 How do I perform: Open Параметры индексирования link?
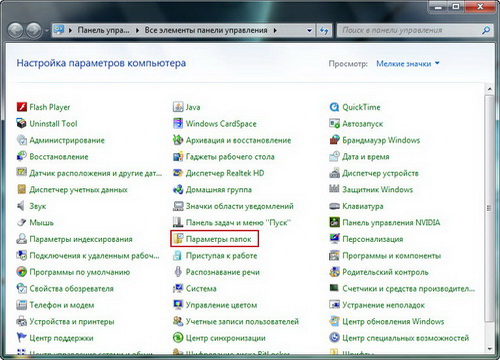pyautogui.click(x=81, y=239)
